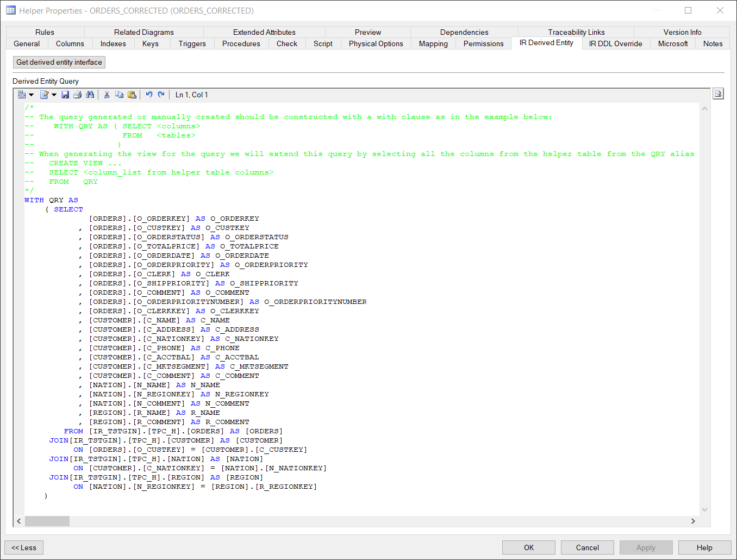Screen dimensions: 737x560
Task: Open the editor menu icon in toolbar
Action: click(x=22, y=95)
